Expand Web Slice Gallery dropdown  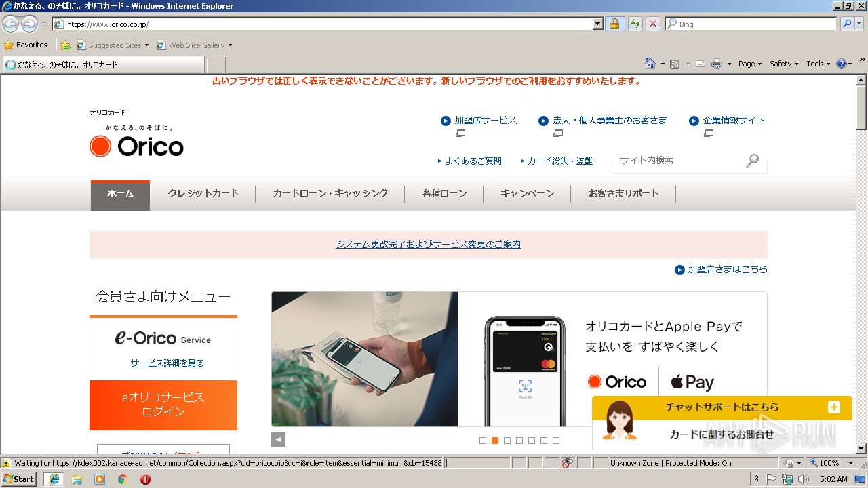click(x=230, y=45)
